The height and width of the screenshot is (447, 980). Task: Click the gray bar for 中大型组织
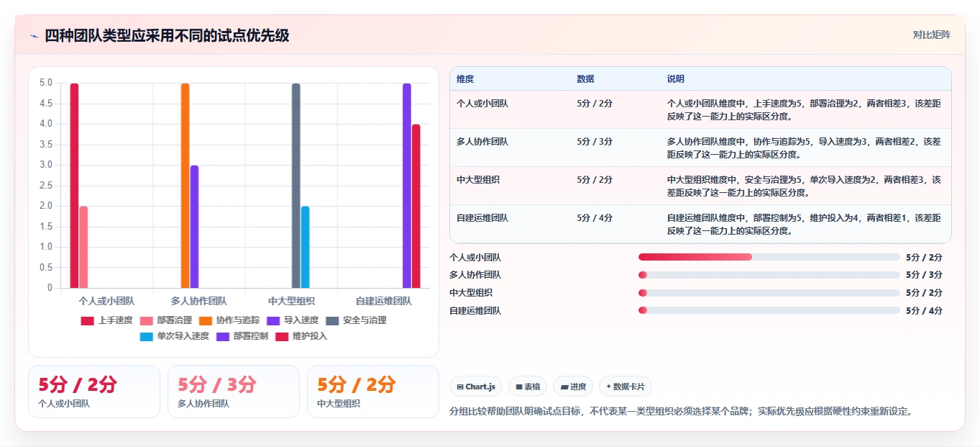pos(296,186)
